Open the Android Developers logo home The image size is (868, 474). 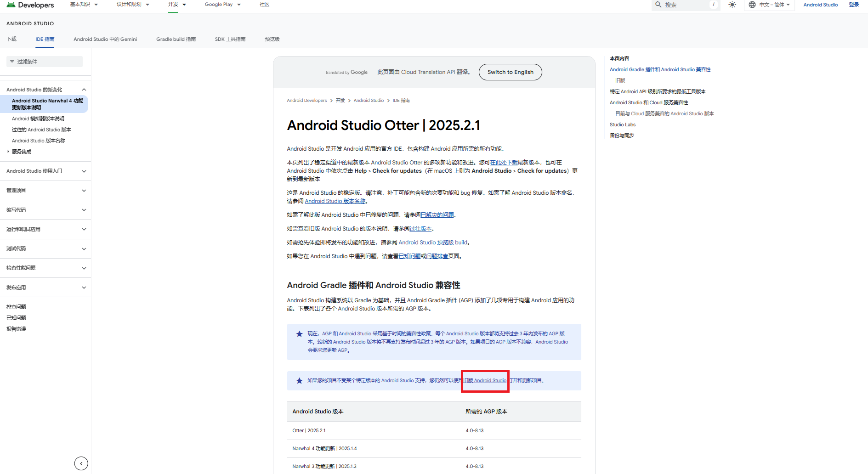pos(30,5)
